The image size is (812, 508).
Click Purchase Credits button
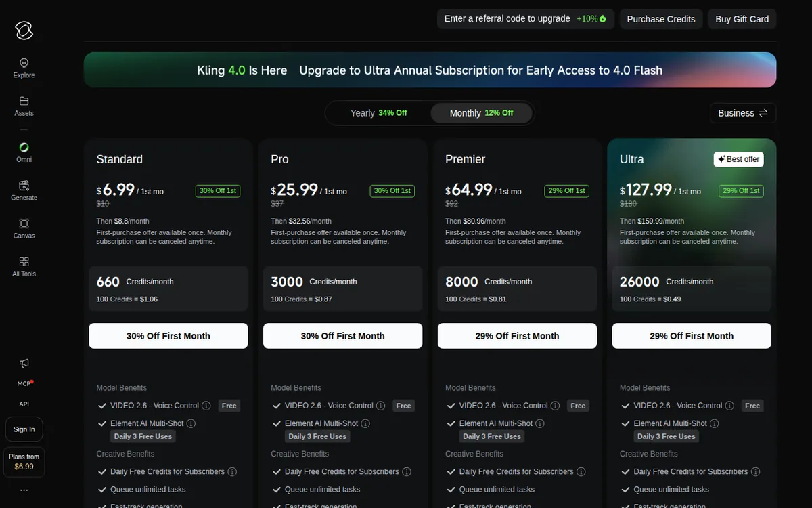pyautogui.click(x=661, y=19)
